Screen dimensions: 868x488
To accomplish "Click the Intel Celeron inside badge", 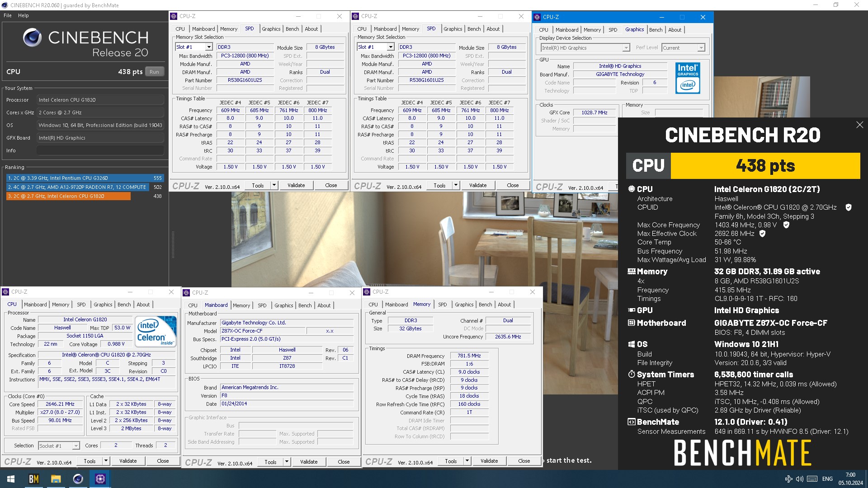I will coord(156,332).
